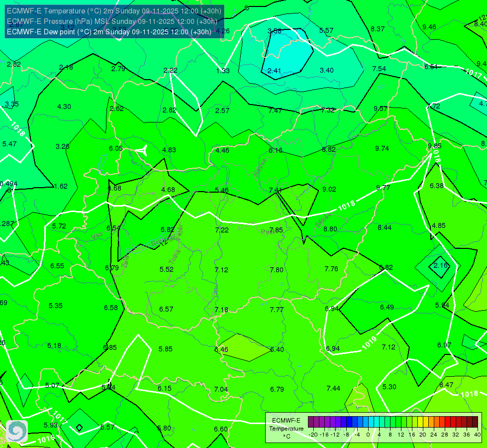The image size is (487, 448).
Task: Click the dew point value 1.62
Action: tap(61, 186)
